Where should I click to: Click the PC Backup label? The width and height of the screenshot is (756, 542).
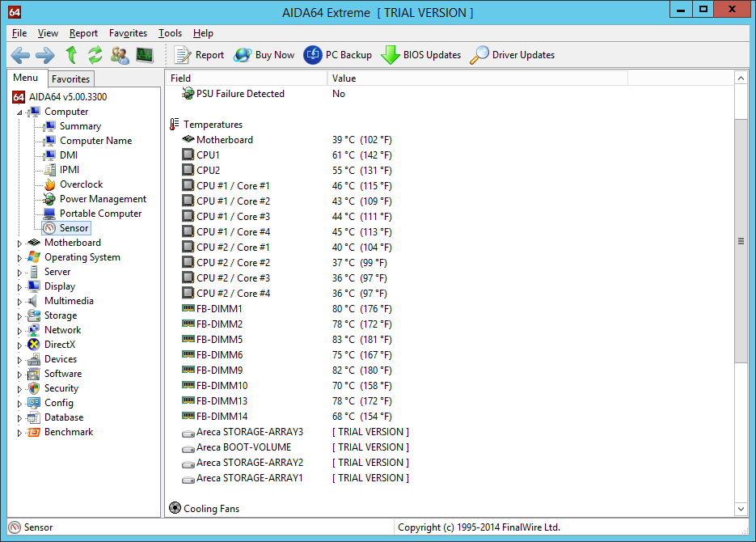[x=348, y=55]
